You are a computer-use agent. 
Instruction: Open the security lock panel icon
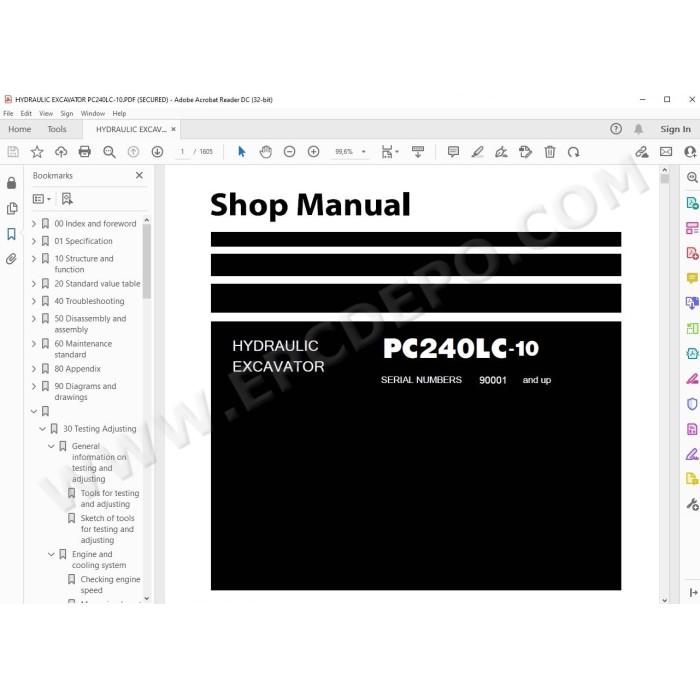point(12,183)
